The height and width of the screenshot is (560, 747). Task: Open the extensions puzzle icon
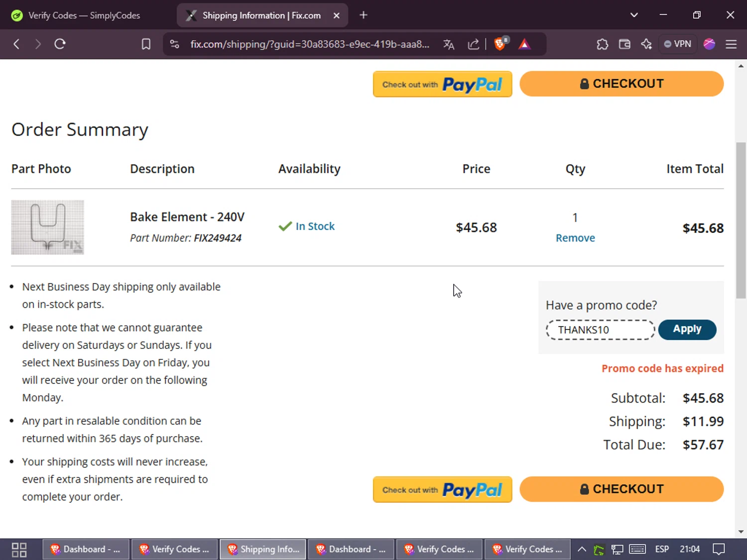pyautogui.click(x=603, y=44)
